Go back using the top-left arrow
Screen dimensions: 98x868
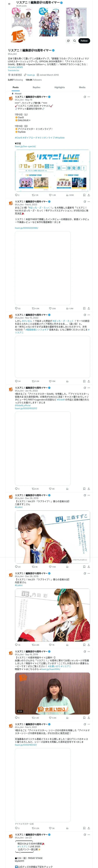click(x=9, y=4)
